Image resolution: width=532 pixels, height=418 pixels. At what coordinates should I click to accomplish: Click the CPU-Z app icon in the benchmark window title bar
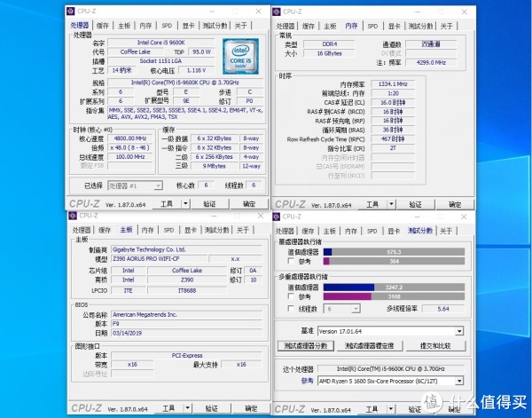[x=276, y=217]
